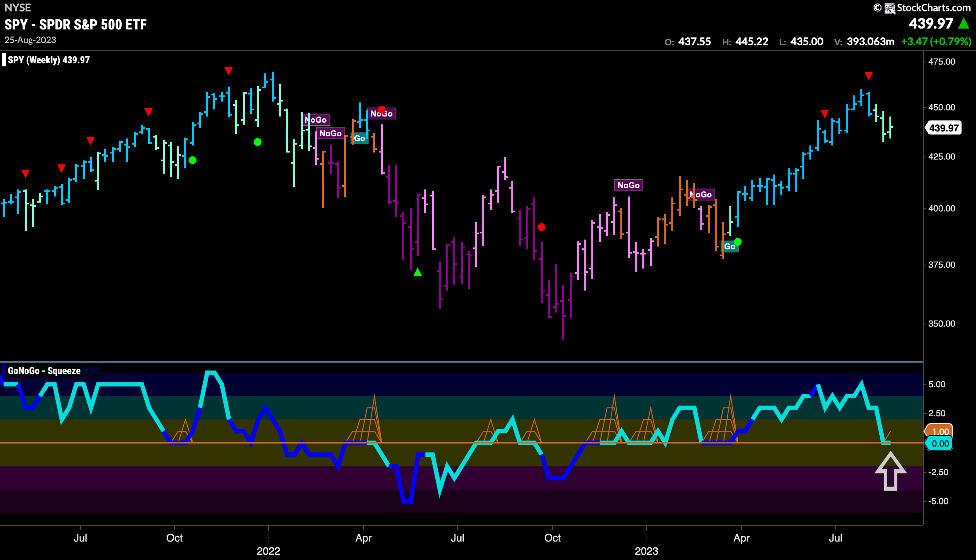Screen dimensions: 976x560
Task: Click the orange 1.00 oscillator axis tag
Action: [940, 431]
